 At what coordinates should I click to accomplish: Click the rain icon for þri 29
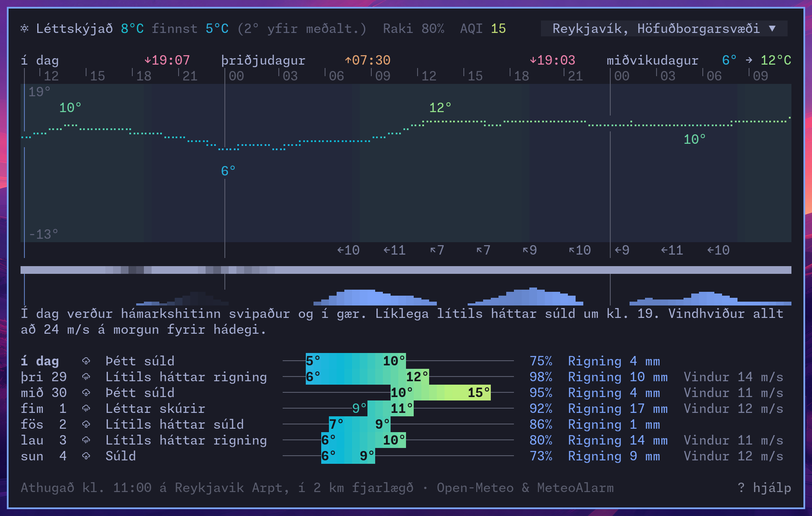point(86,377)
